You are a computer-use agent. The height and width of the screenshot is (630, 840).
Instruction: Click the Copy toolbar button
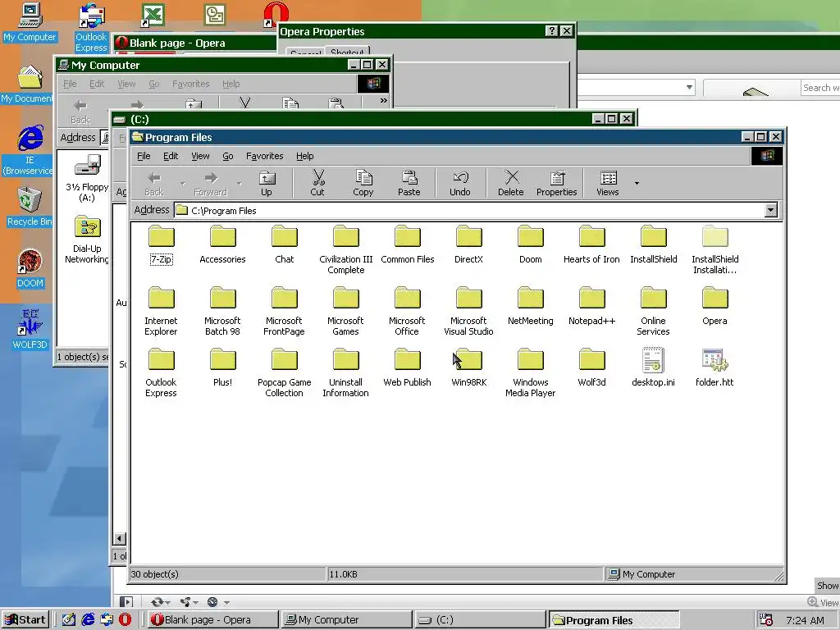pyautogui.click(x=363, y=183)
